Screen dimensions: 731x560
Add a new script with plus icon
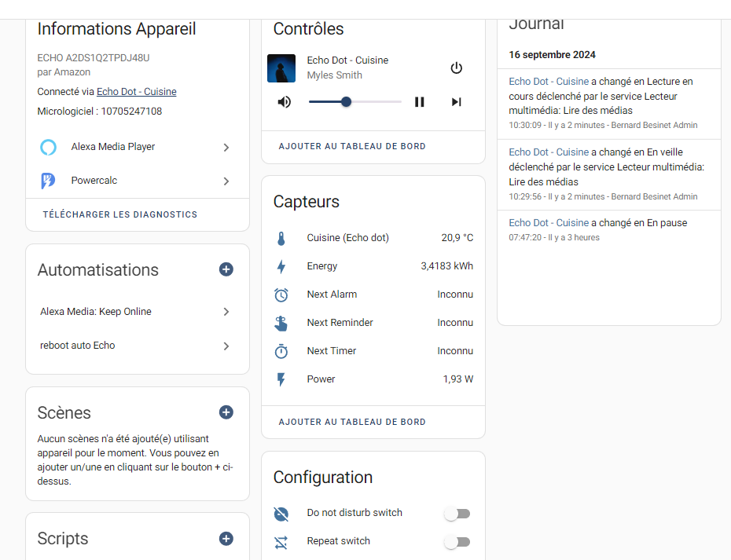tap(226, 539)
